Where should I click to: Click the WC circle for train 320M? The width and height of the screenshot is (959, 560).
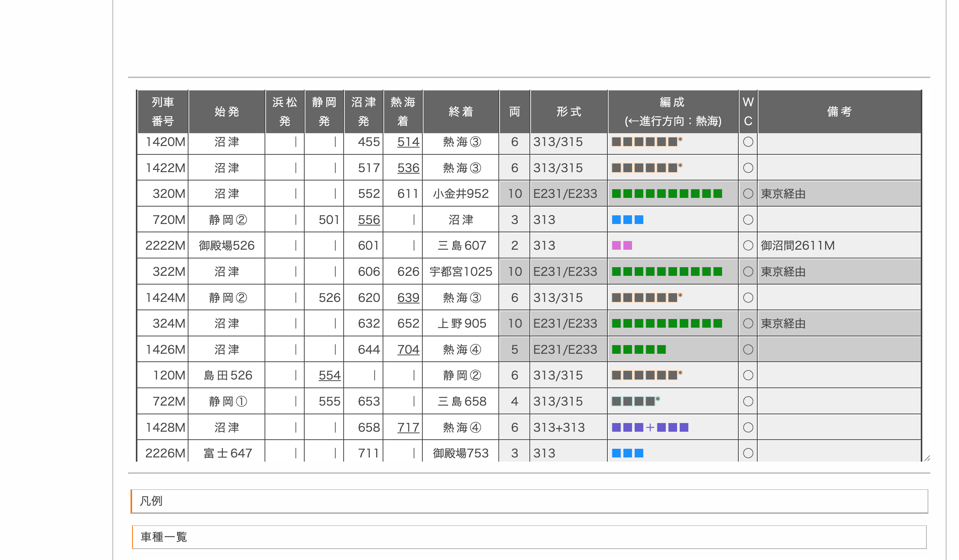[748, 194]
